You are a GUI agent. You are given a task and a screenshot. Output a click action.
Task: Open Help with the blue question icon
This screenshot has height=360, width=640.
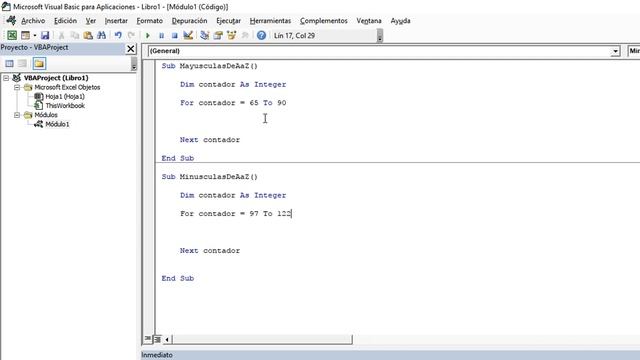[x=261, y=36]
